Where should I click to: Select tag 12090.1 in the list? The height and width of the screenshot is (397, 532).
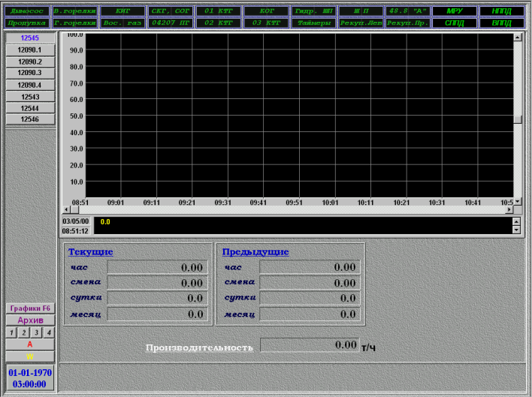click(30, 50)
